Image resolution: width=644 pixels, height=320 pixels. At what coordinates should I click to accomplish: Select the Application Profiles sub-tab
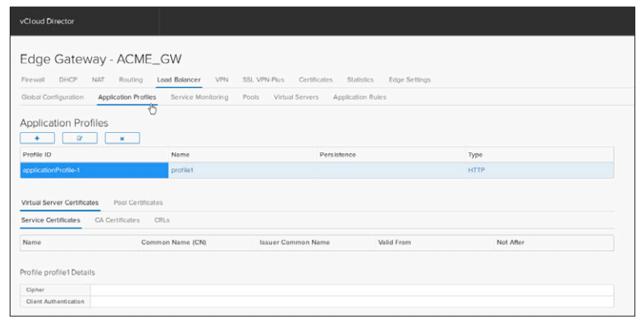coord(127,98)
